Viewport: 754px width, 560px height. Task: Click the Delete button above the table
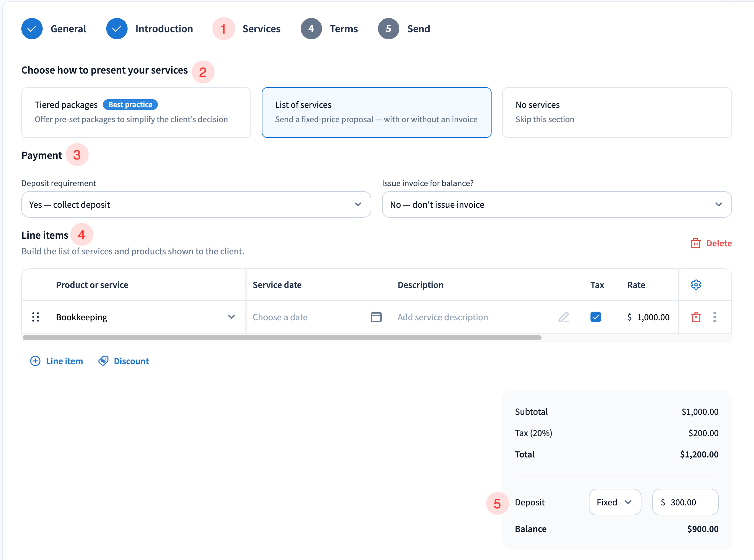tap(711, 243)
